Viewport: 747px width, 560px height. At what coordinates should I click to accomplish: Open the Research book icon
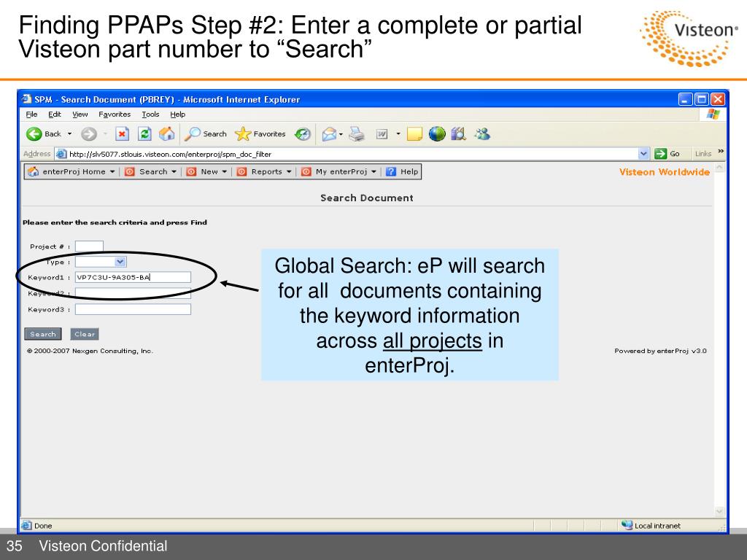click(458, 134)
